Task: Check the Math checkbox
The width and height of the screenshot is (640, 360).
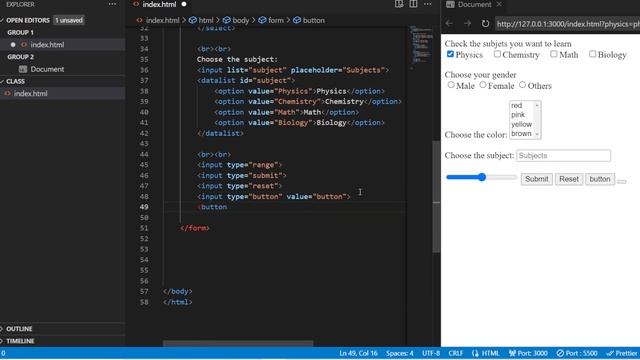Action: point(553,54)
